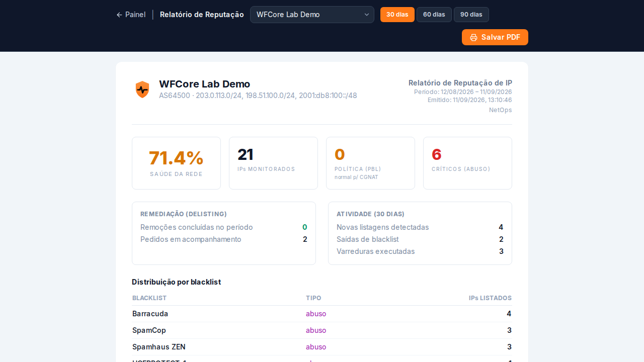644x362 pixels.
Task: Select the SpamCop blacklist row
Action: [x=322, y=330]
